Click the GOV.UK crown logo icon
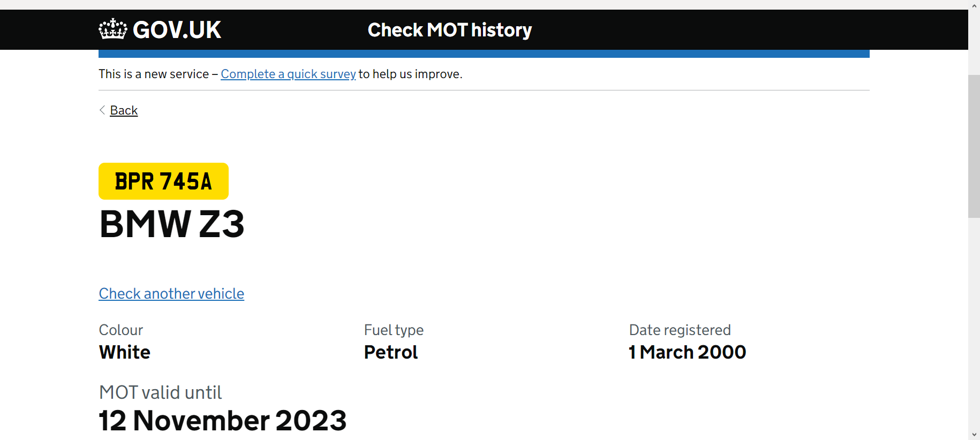 coord(113,29)
